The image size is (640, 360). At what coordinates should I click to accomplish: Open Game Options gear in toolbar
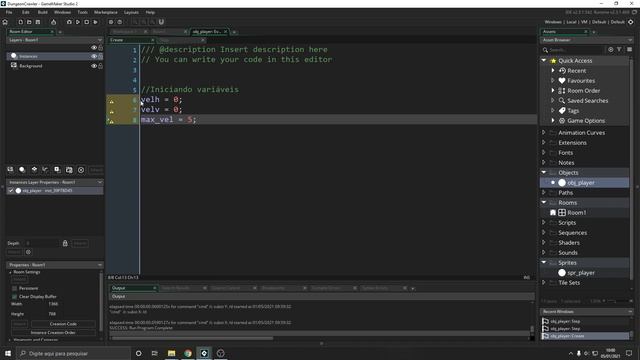point(111,22)
